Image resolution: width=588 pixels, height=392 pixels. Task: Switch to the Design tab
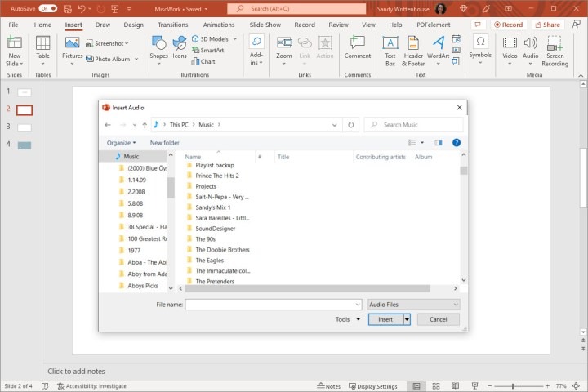pos(133,24)
